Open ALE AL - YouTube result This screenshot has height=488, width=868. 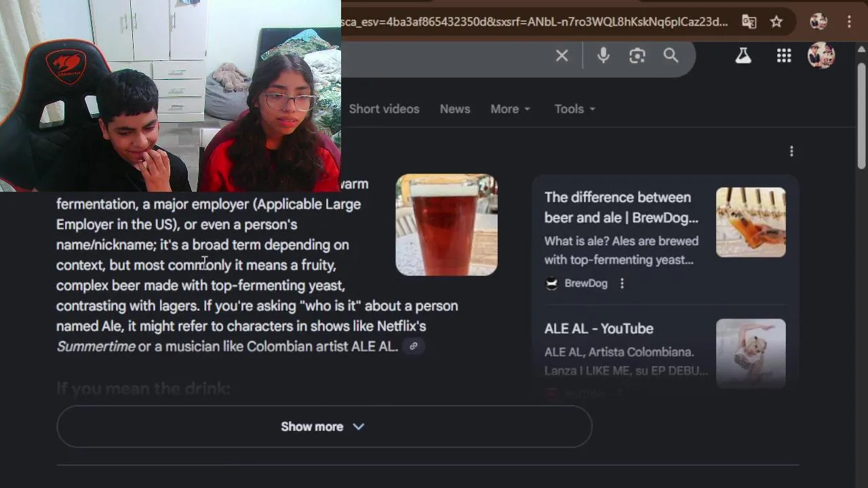click(x=599, y=329)
